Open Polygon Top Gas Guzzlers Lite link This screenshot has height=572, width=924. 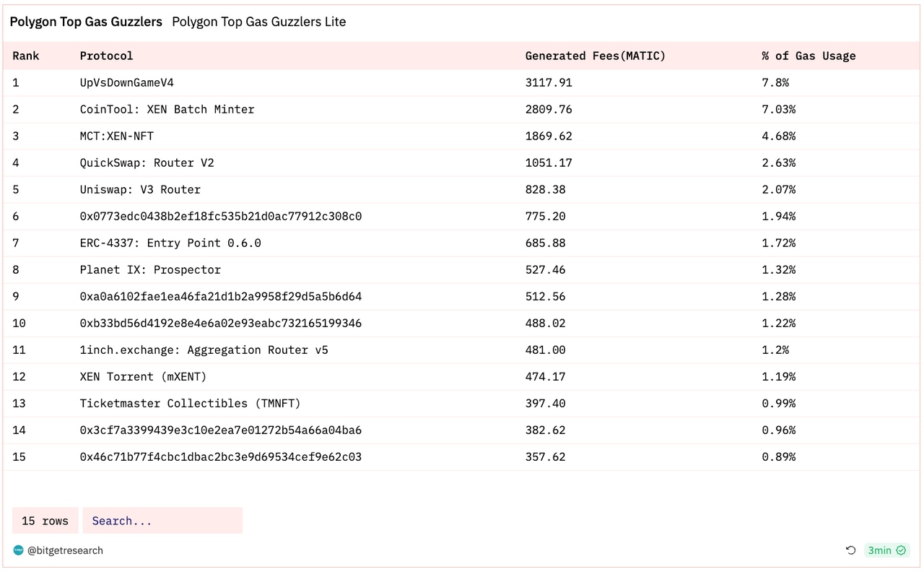pos(259,22)
